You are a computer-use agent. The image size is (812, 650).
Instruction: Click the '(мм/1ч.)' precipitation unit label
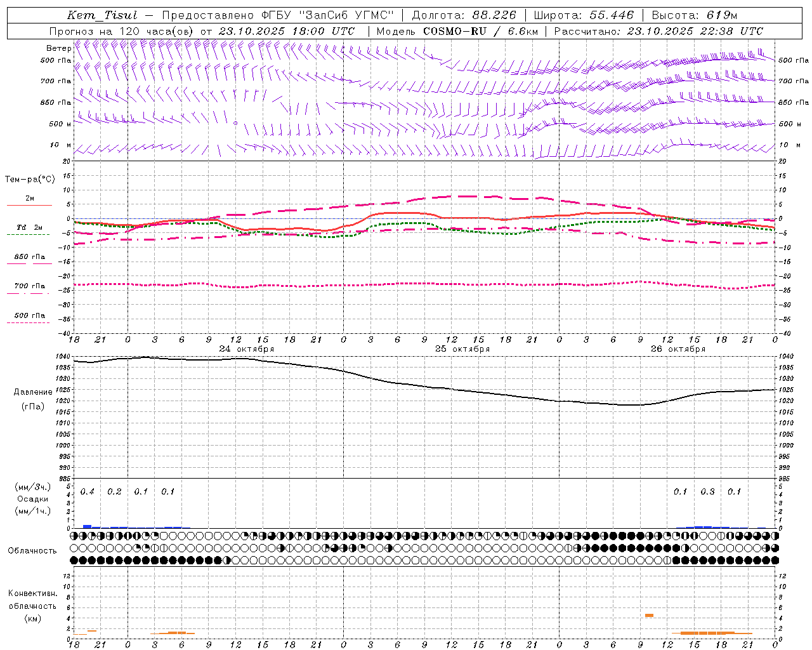33,511
